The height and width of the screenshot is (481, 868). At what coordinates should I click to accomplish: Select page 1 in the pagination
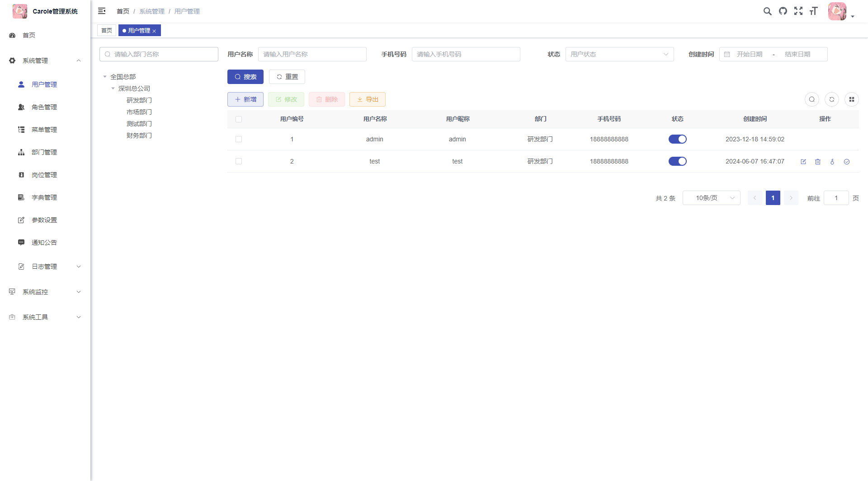pos(773,198)
